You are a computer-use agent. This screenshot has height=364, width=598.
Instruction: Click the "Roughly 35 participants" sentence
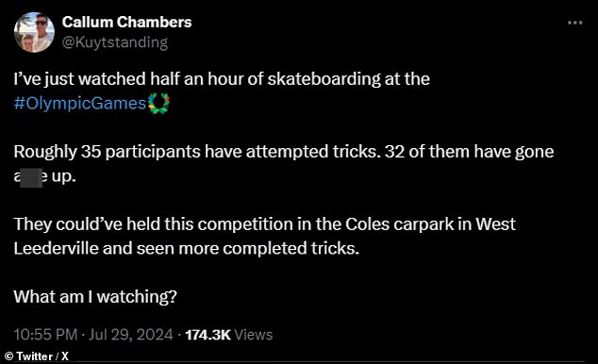click(197, 152)
